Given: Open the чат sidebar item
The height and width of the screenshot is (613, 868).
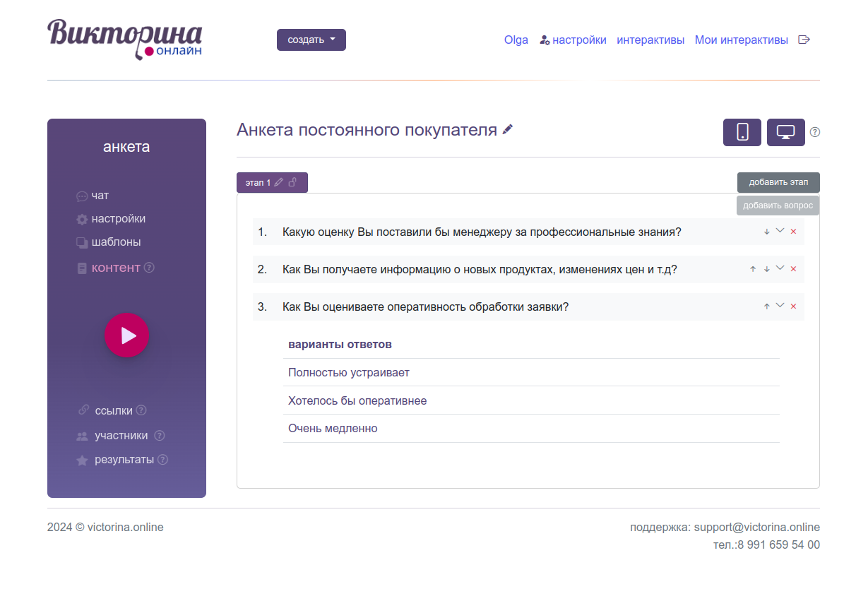Looking at the screenshot, I should 93,196.
